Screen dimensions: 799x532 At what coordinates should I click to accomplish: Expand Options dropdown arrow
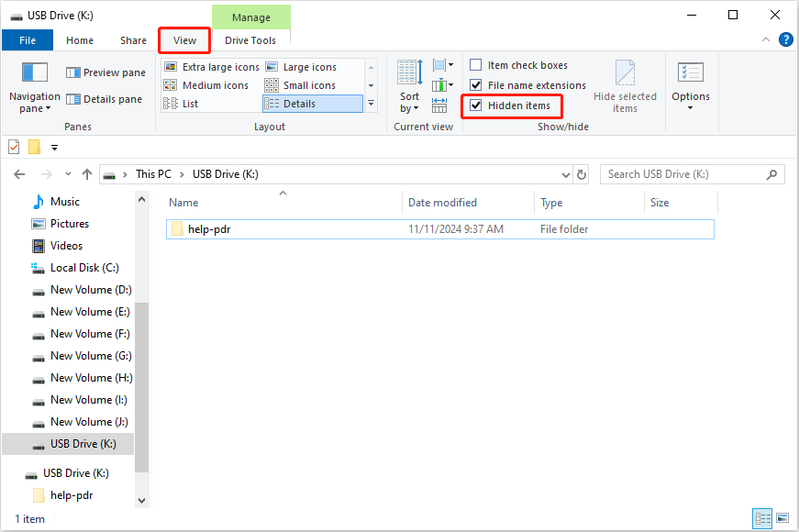(691, 108)
